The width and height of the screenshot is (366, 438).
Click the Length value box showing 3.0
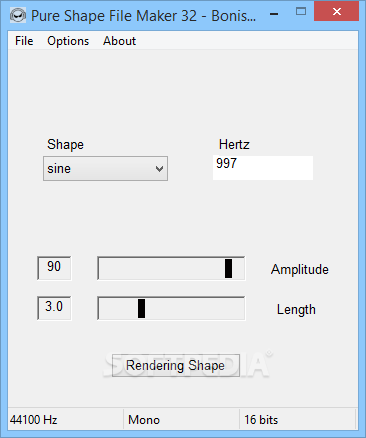click(54, 308)
